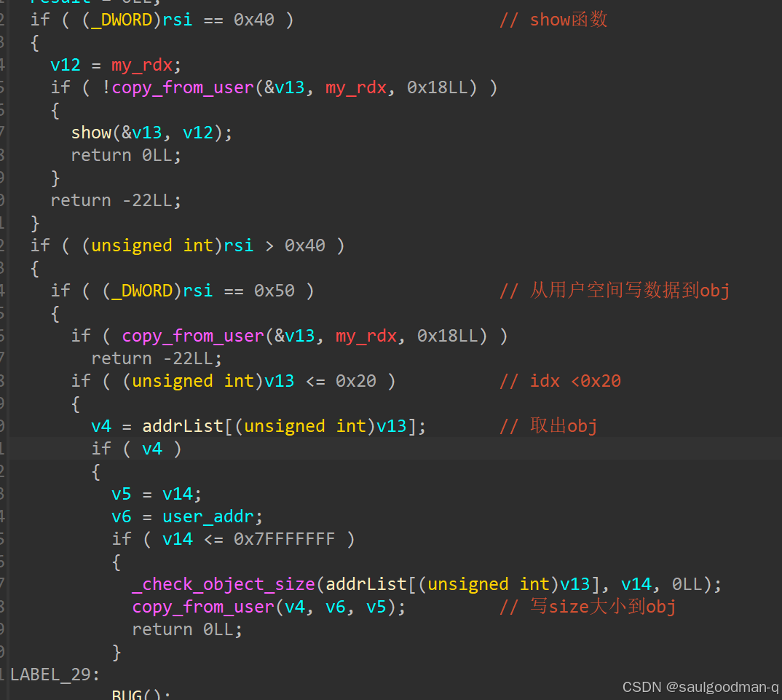Select 'v12' in the 'v12 = my_rdx;' assignment
782x700 pixels.
pos(66,65)
